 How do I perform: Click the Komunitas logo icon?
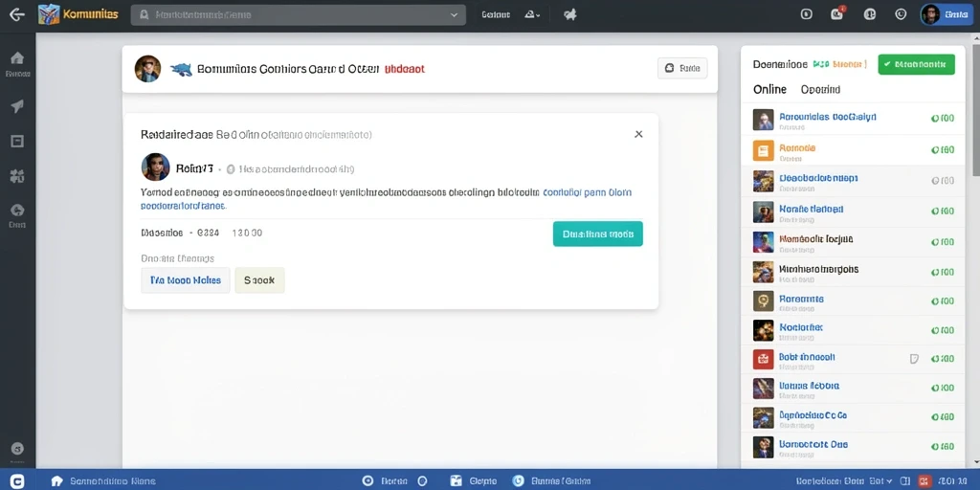coord(48,14)
